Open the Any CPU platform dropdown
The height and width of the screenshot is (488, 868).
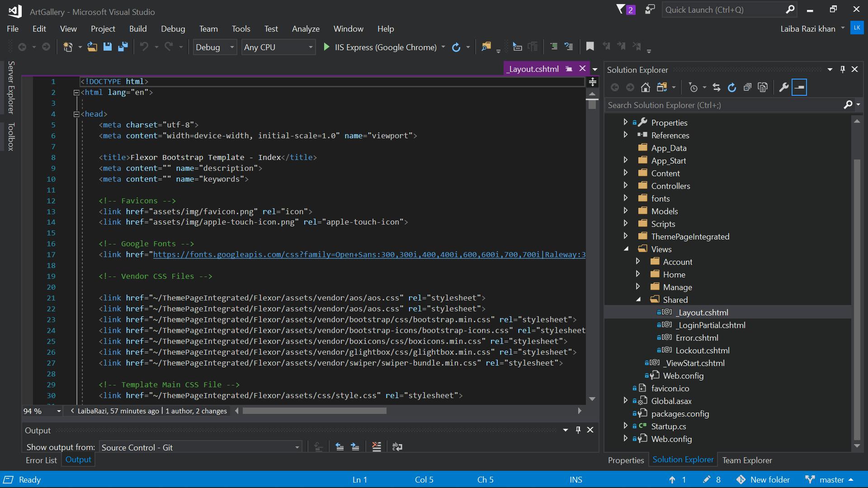278,47
